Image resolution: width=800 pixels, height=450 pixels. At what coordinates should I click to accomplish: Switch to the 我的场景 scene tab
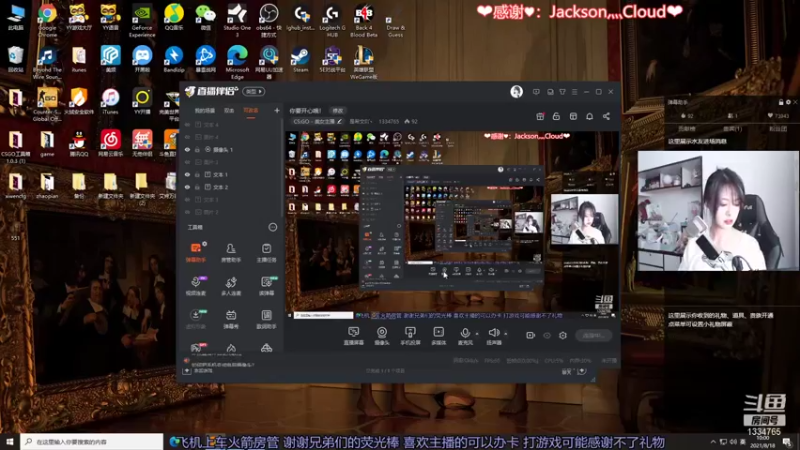(x=205, y=111)
